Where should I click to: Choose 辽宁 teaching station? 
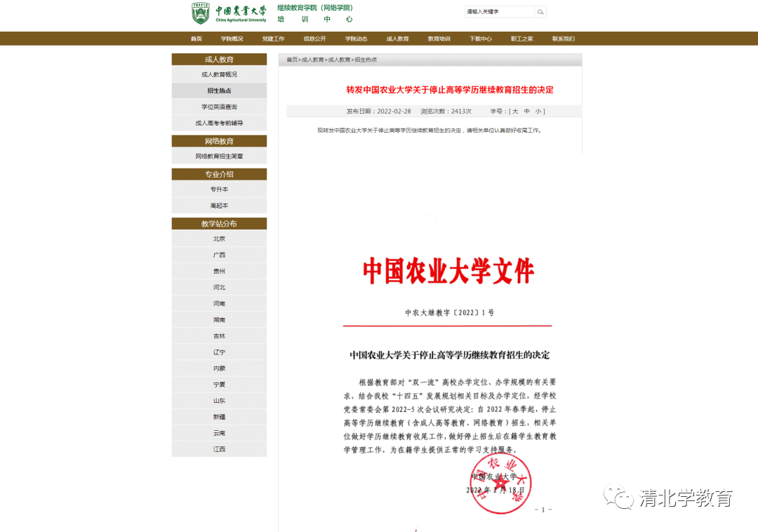click(219, 352)
